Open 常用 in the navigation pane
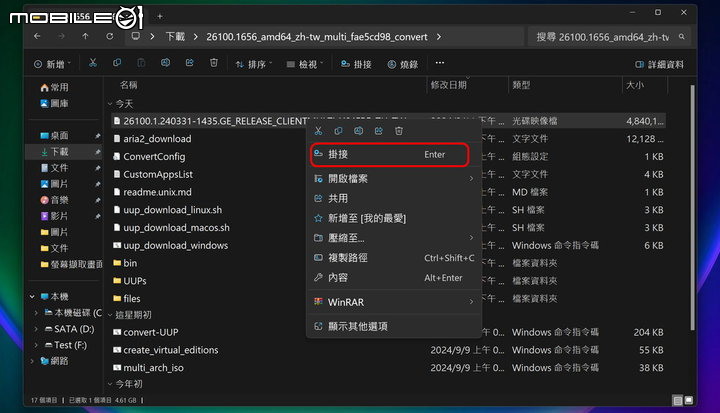Viewport: 720px width, 413px height. click(55, 87)
